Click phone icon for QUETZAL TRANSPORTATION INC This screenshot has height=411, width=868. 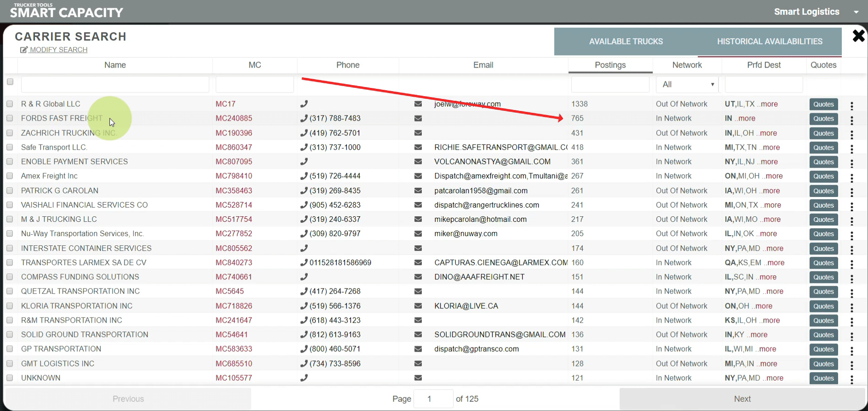pyautogui.click(x=304, y=291)
